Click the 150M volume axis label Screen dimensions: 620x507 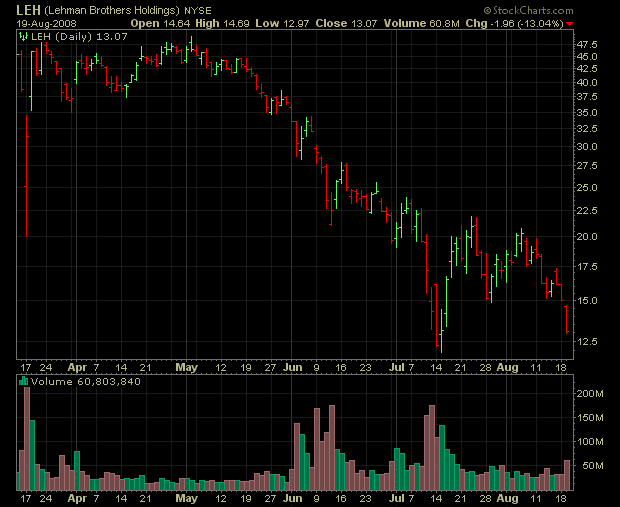pyautogui.click(x=590, y=418)
